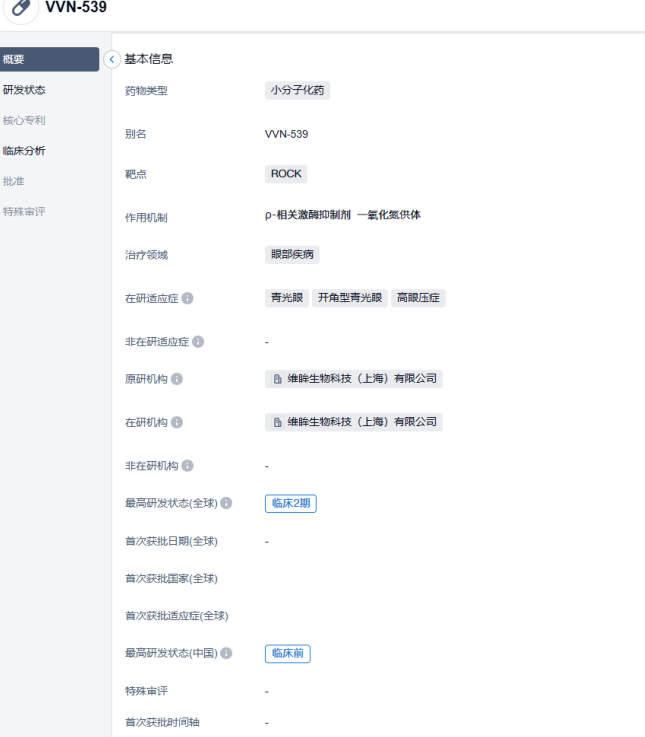The image size is (645, 737).
Task: Click info icon next to 最高研发状态(全球)
Action: 226,504
